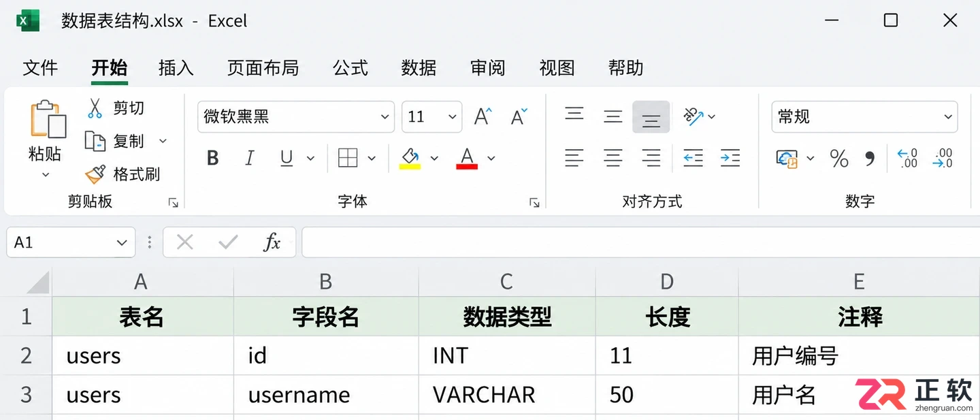Apply red font color A
Screen dimensions: 980x420
(x=467, y=159)
